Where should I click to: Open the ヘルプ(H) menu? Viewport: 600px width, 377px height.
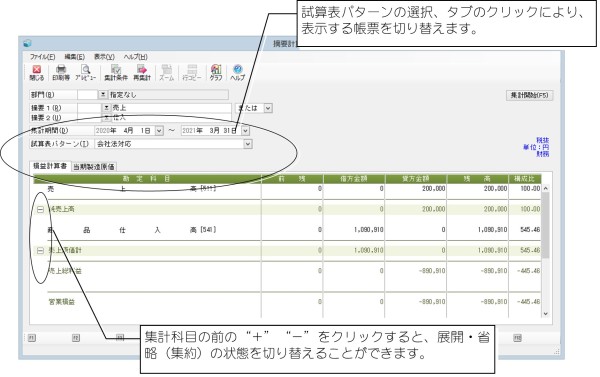click(135, 57)
